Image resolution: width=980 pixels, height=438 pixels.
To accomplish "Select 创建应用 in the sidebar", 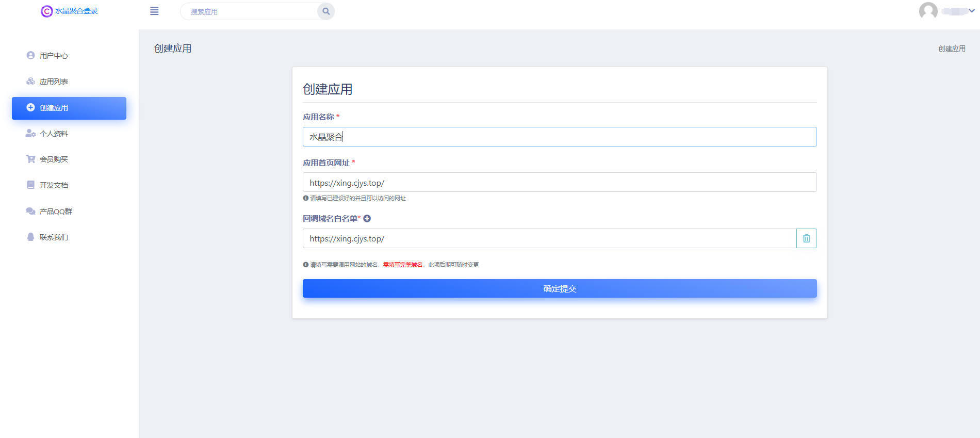I will pyautogui.click(x=69, y=108).
